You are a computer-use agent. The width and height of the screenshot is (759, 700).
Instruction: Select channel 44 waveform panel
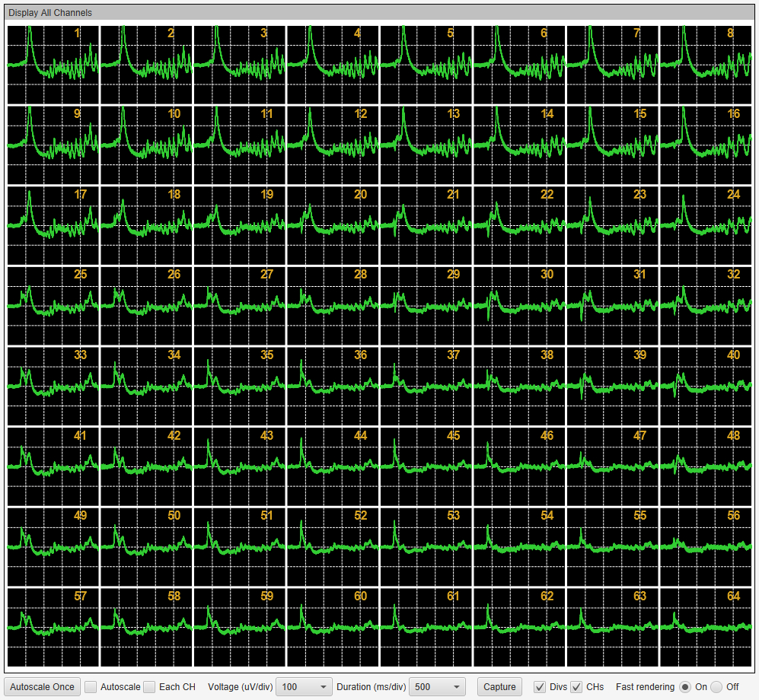coord(333,466)
